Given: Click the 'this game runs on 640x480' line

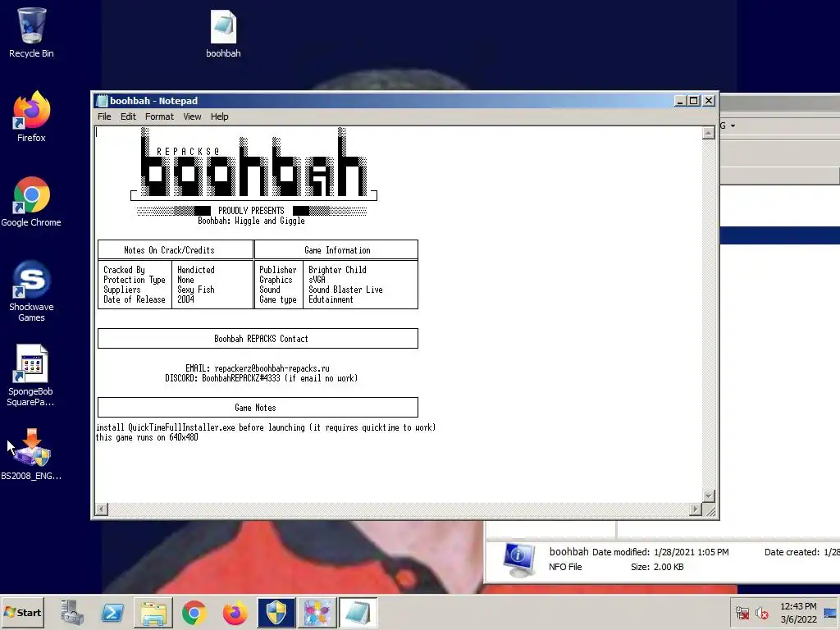Looking at the screenshot, I should coord(148,437).
